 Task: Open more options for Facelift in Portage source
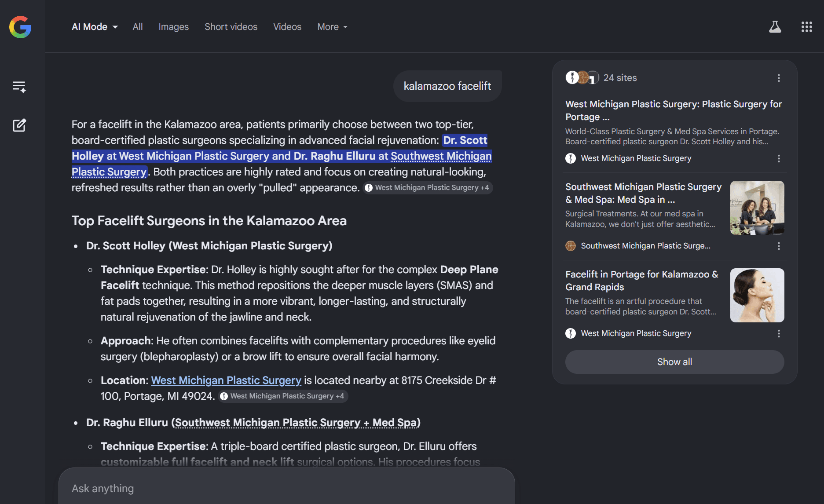[779, 333]
